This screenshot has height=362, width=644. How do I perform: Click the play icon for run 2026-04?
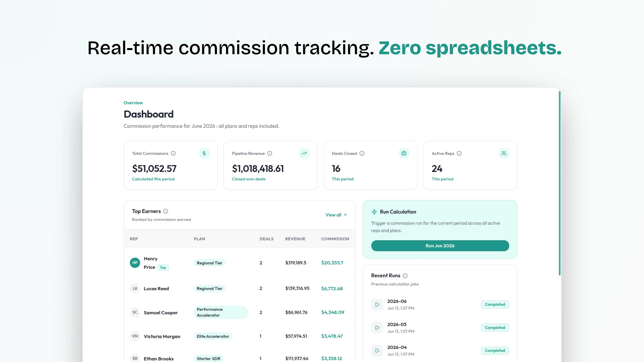coord(377,351)
